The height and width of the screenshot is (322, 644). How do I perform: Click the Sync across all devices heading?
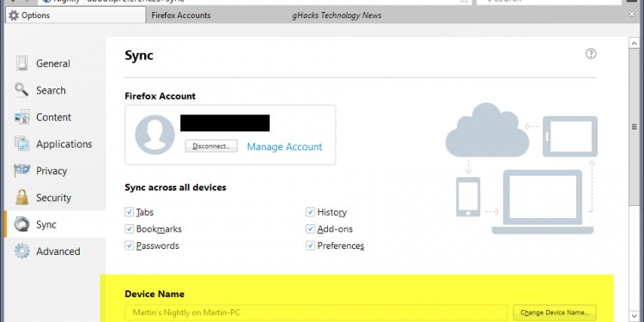coord(175,187)
